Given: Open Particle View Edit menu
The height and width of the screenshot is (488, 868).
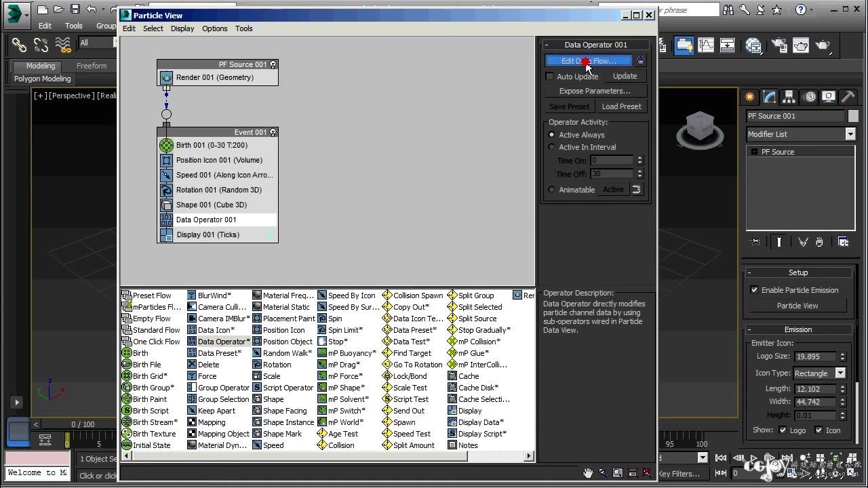Looking at the screenshot, I should pos(129,28).
